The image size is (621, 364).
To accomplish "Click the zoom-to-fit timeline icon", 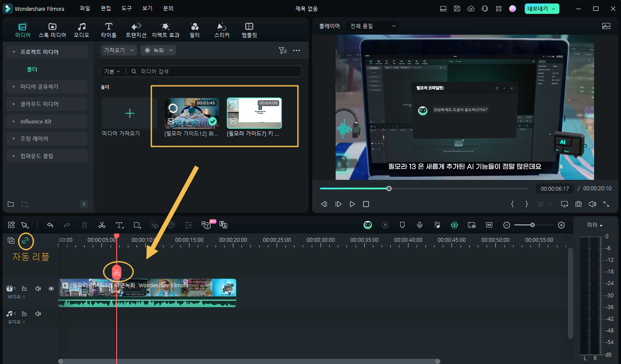I will pos(489,225).
